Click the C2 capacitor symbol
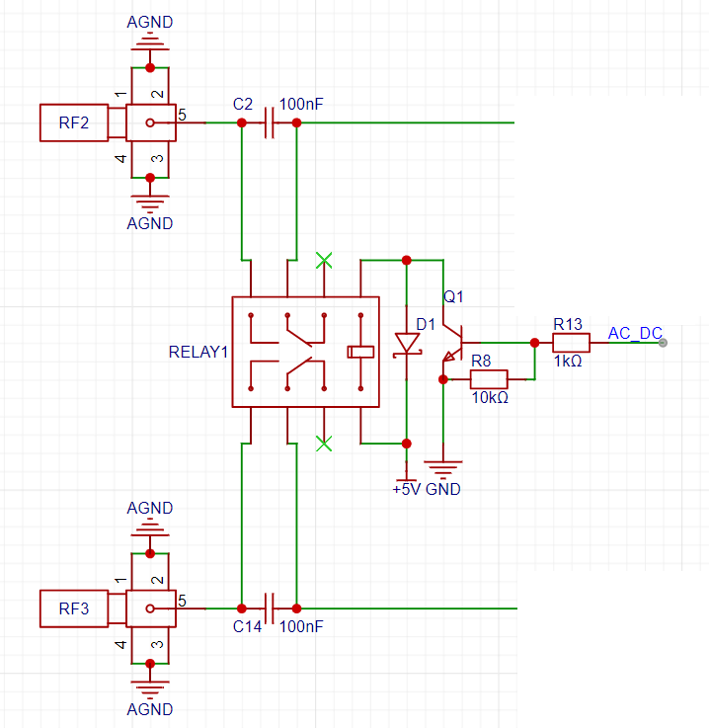Screen dimensions: 709x728 click(270, 122)
